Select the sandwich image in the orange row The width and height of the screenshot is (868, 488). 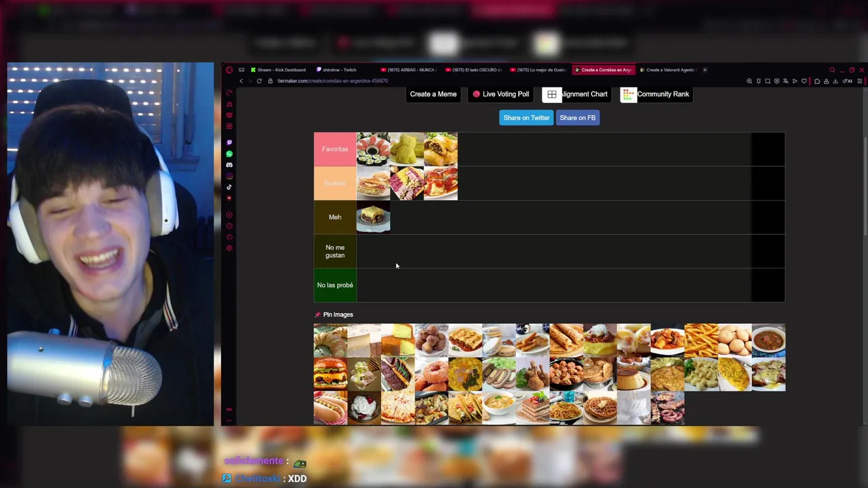point(373,183)
